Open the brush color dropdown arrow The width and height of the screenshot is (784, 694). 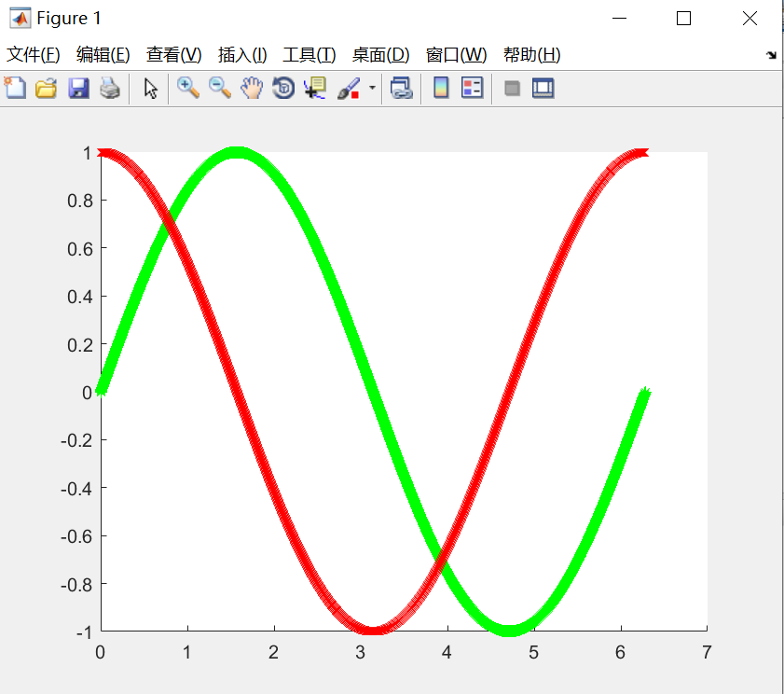[372, 88]
